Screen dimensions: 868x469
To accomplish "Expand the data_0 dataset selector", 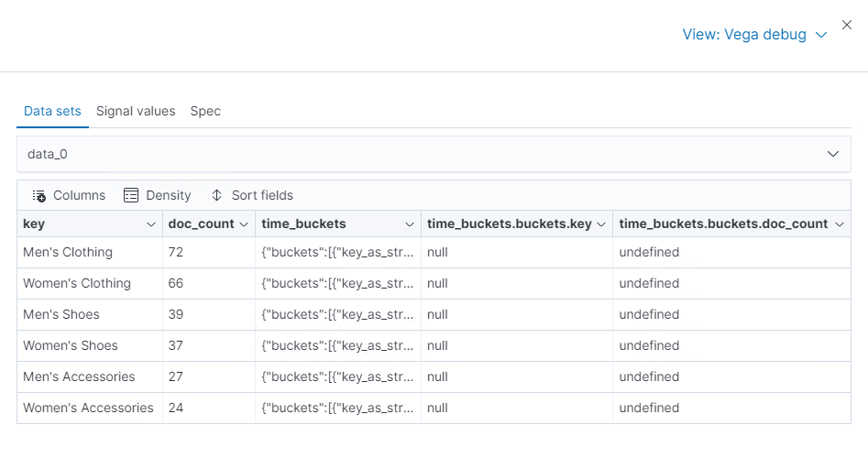I will point(832,154).
